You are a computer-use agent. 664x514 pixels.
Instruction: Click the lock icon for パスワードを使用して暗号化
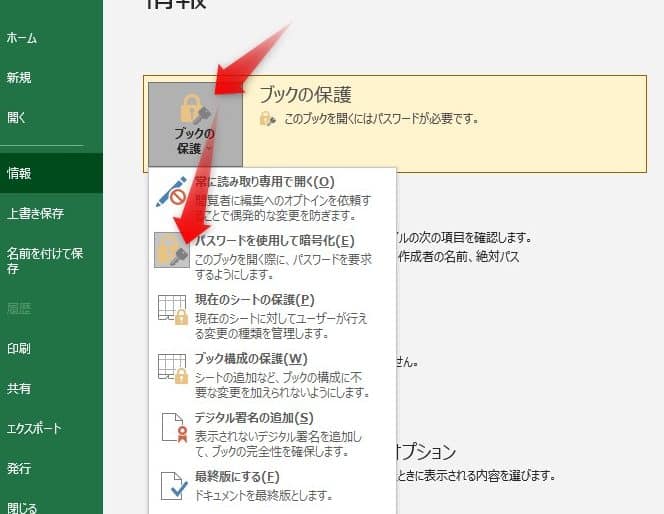(x=172, y=250)
